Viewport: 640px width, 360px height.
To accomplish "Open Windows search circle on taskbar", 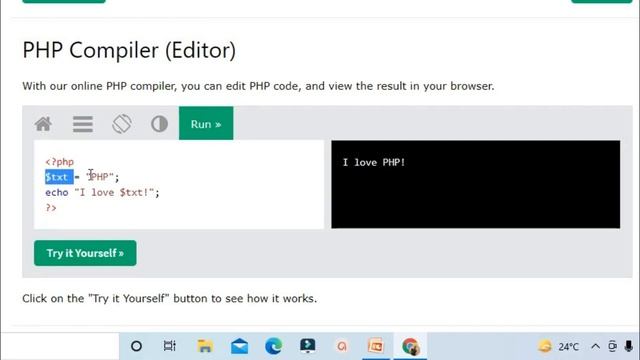I will coord(136,346).
